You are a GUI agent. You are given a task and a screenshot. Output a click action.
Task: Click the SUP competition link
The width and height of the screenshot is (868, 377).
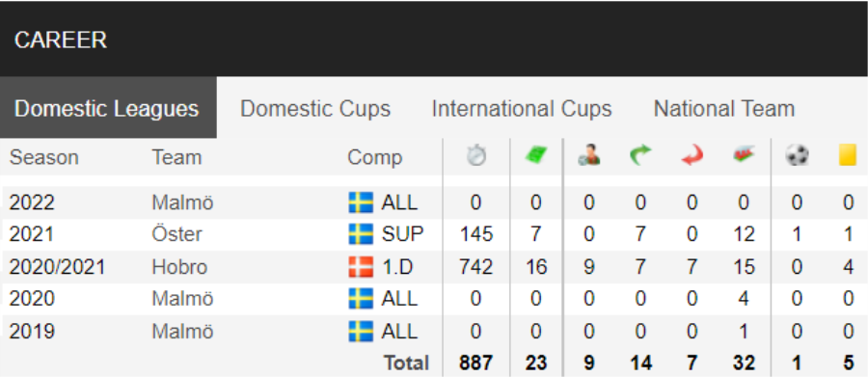(x=402, y=234)
